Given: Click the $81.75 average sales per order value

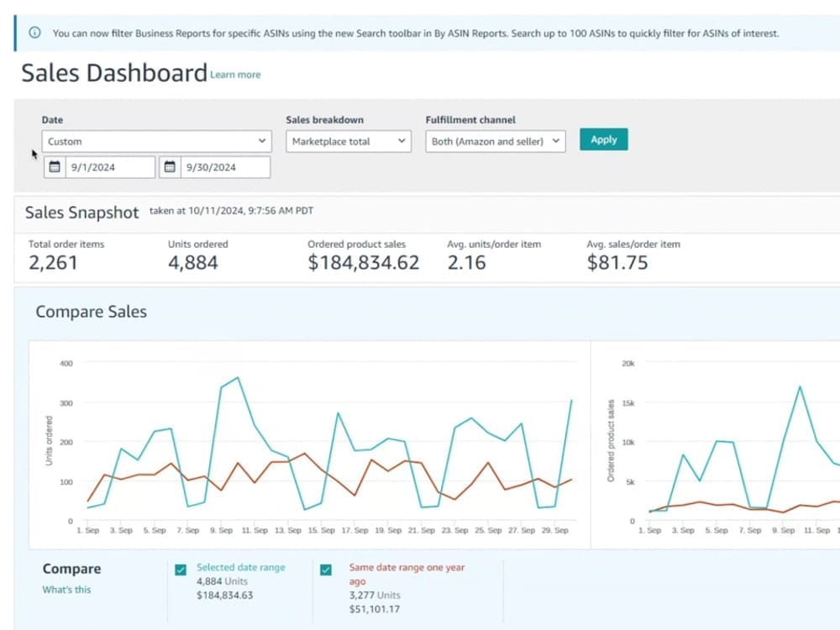Looking at the screenshot, I should coord(617,263).
